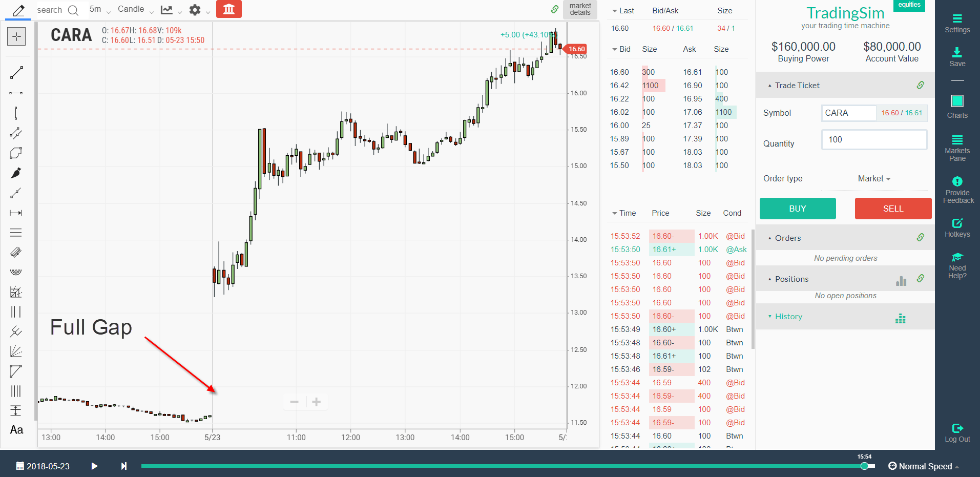This screenshot has height=477, width=980.
Task: Select the trend line drawing tool
Action: (16, 72)
